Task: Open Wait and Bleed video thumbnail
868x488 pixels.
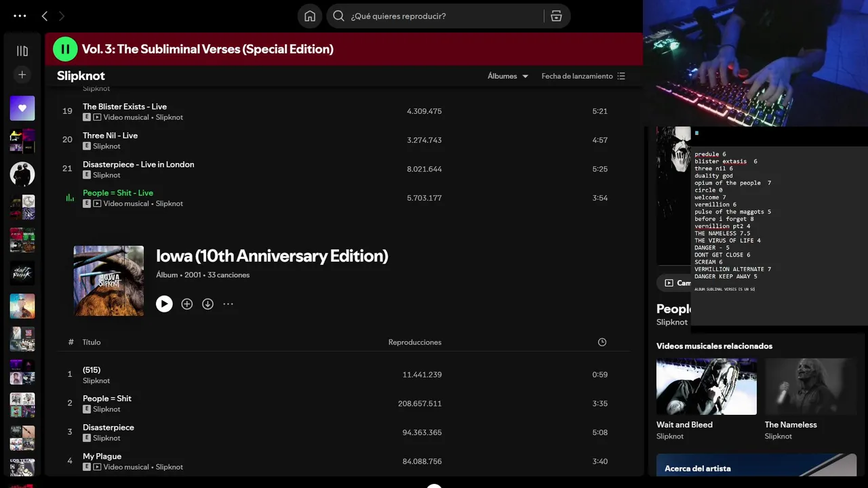Action: click(707, 386)
